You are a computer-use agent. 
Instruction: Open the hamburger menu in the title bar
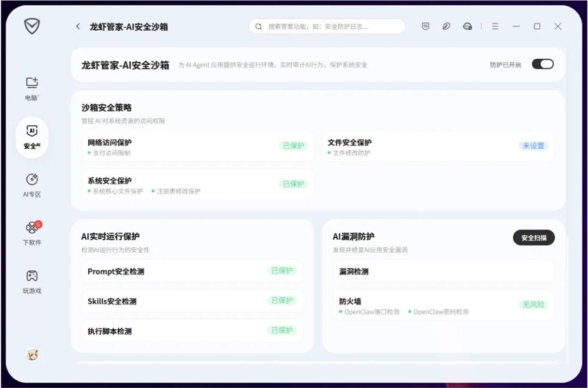496,26
